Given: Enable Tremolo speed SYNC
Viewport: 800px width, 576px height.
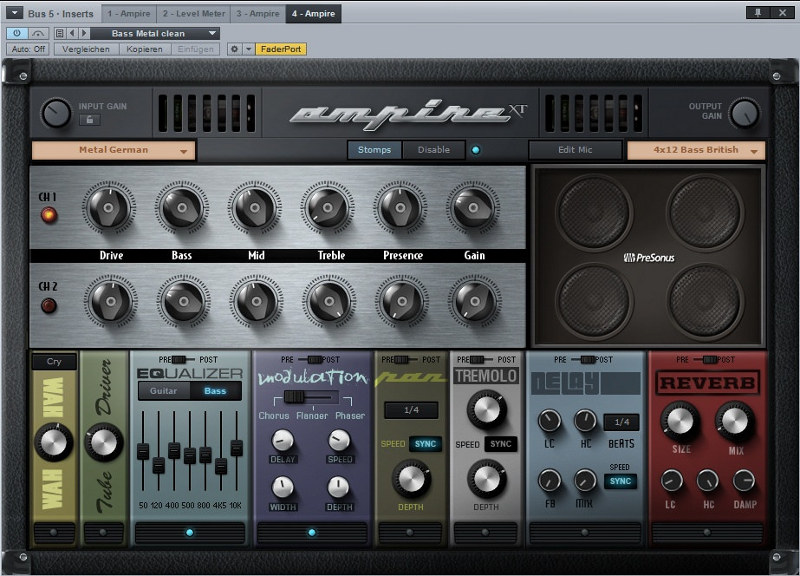Looking at the screenshot, I should pyautogui.click(x=501, y=444).
